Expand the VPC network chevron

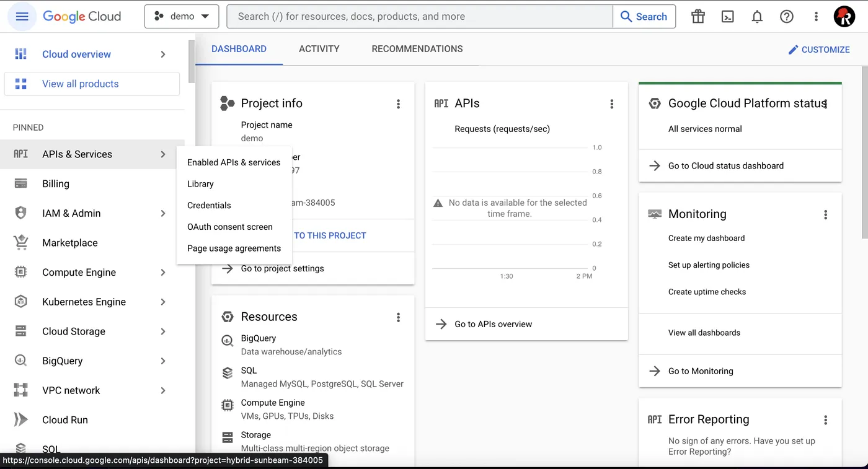point(163,390)
